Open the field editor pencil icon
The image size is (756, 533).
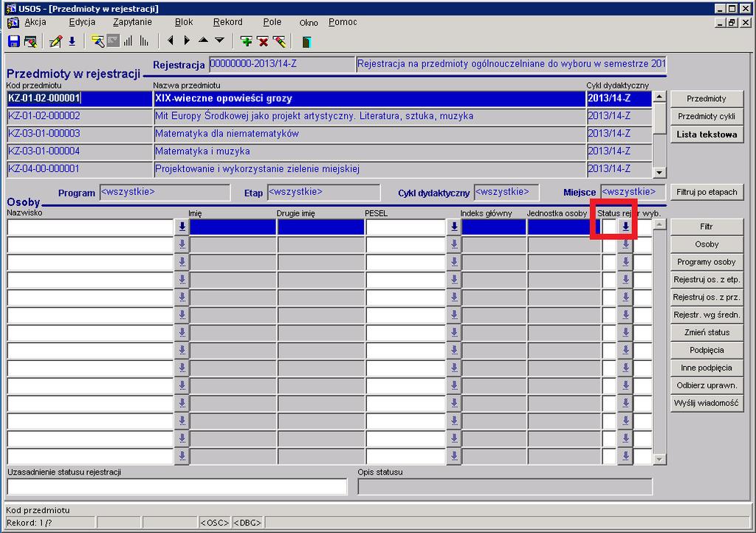55,41
